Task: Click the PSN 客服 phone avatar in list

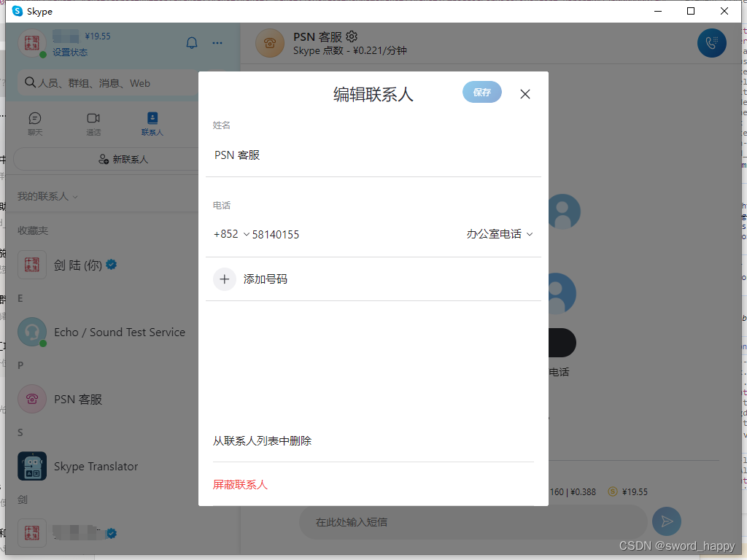Action: pyautogui.click(x=32, y=399)
